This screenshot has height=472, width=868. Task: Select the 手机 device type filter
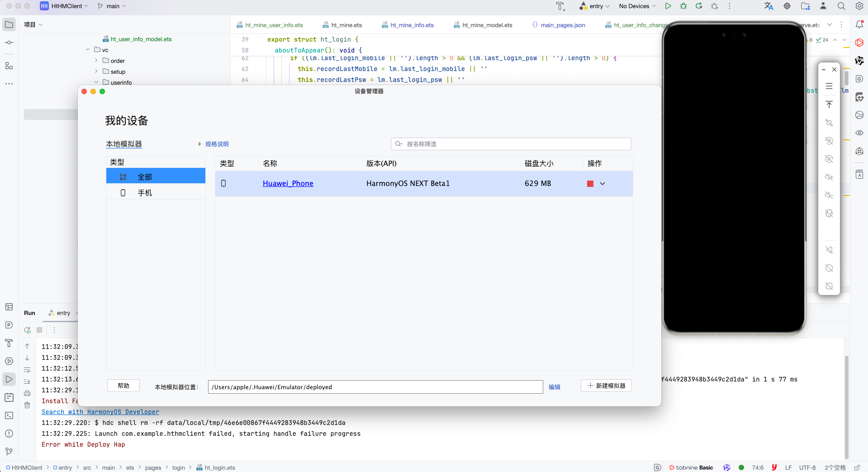point(145,193)
